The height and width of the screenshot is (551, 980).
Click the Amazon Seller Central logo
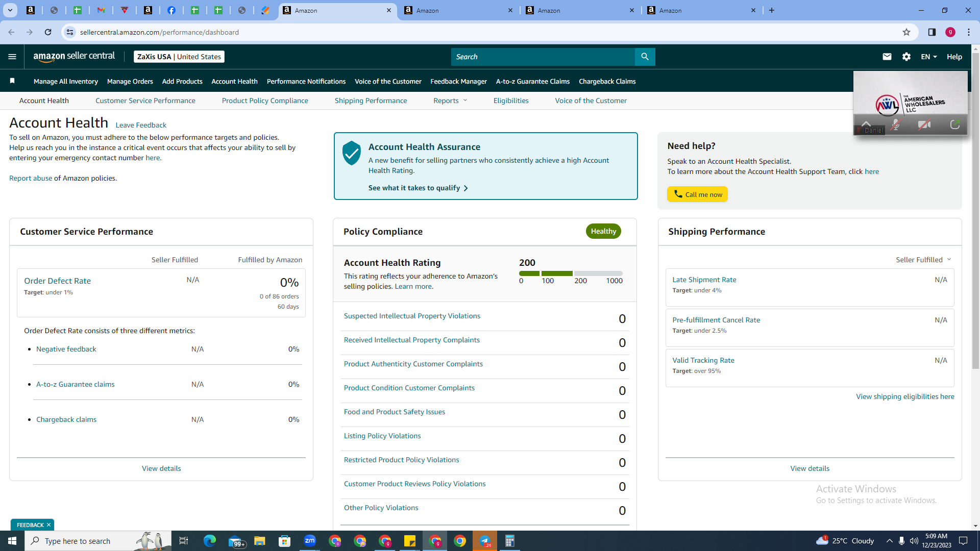click(74, 57)
